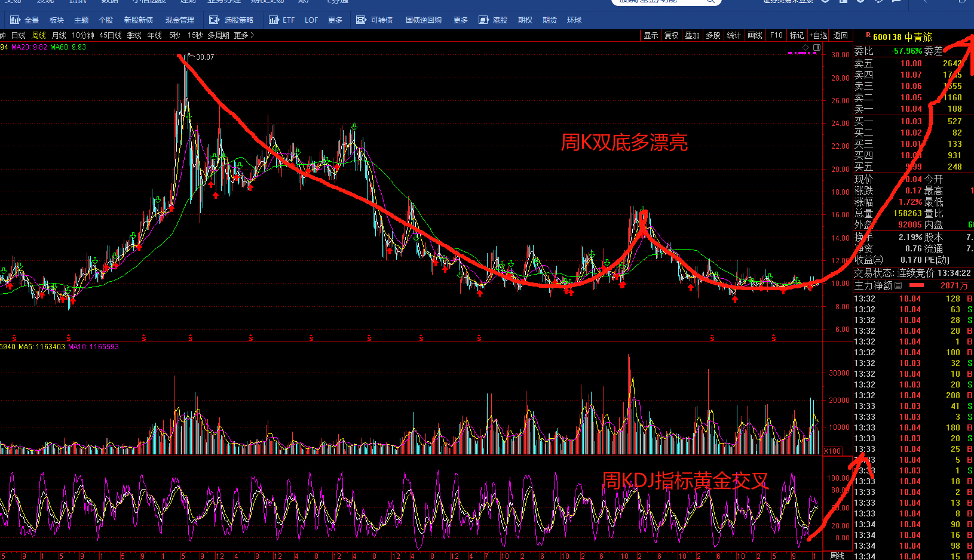Screen dimensions: 974x560
Task: Click the 主力净额 value 2871万
Action: coord(954,285)
